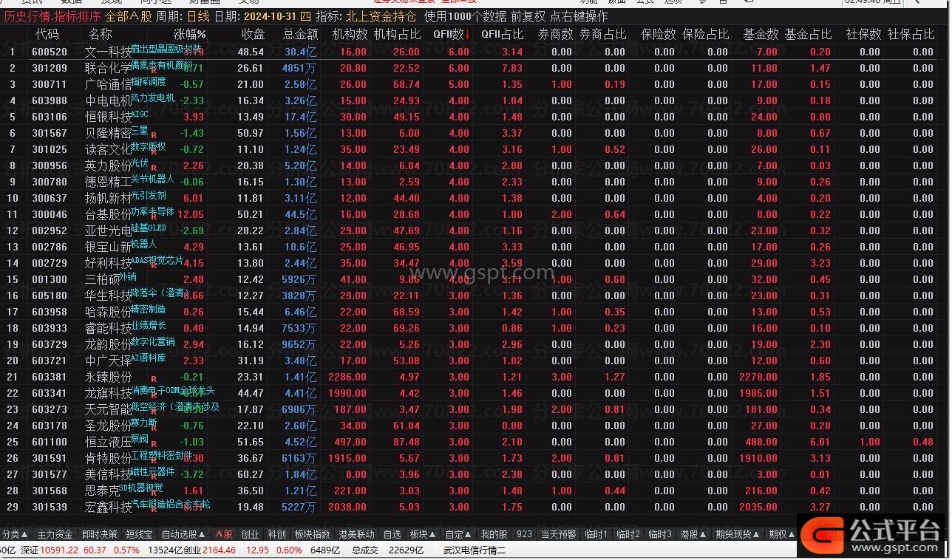This screenshot has width=952, height=560.
Task: Expand the 自动选股 tab menu
Action: pyautogui.click(x=183, y=534)
